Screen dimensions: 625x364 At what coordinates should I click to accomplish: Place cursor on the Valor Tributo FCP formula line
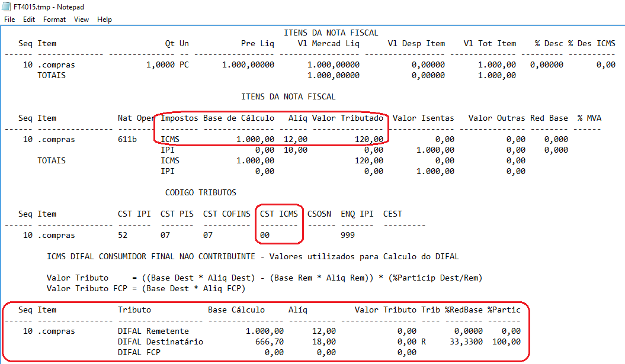click(x=146, y=288)
